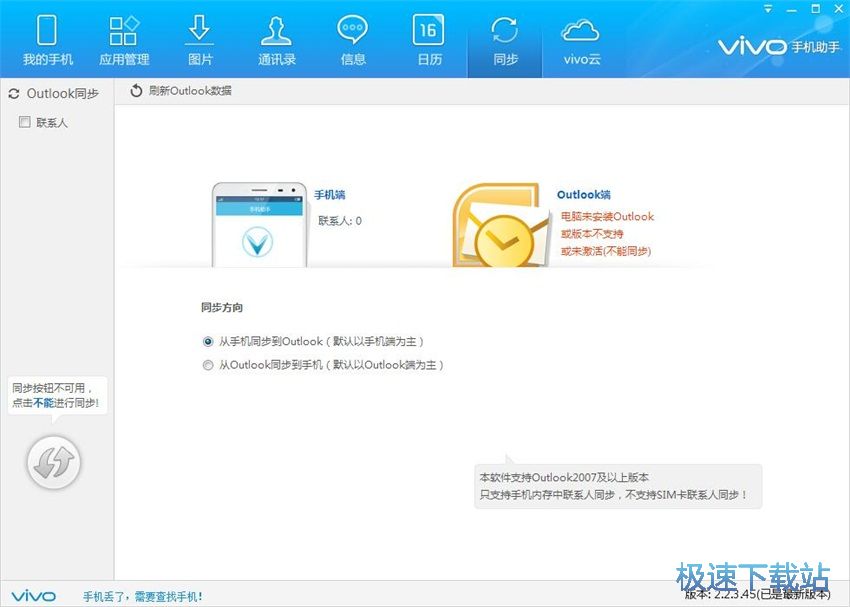Click the vivo 手机助手 title logo
Viewport: 850px width, 607px height.
coord(779,47)
